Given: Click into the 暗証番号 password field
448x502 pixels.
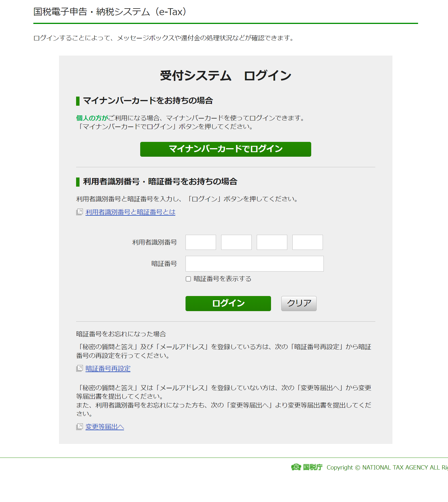Looking at the screenshot, I should coord(254,264).
